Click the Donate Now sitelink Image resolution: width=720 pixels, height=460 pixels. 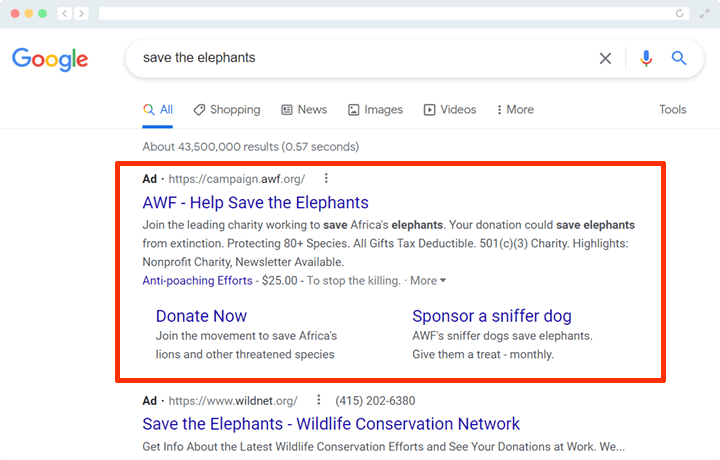(x=201, y=316)
